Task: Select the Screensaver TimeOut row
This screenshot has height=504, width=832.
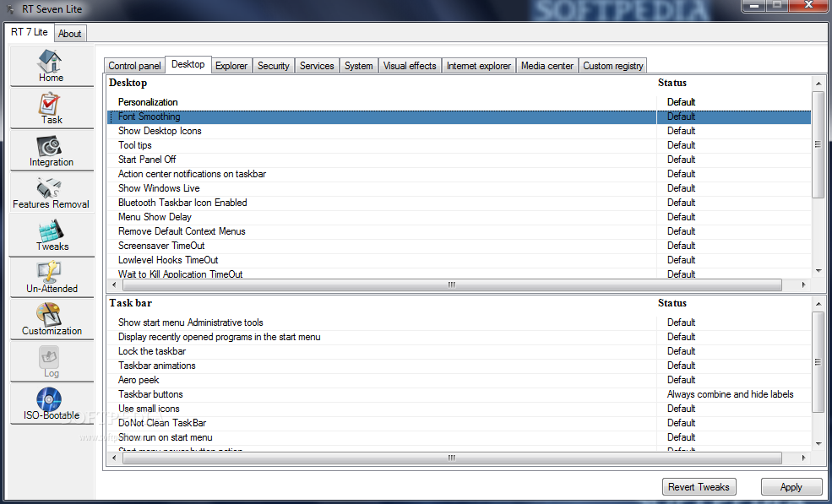Action: click(460, 246)
